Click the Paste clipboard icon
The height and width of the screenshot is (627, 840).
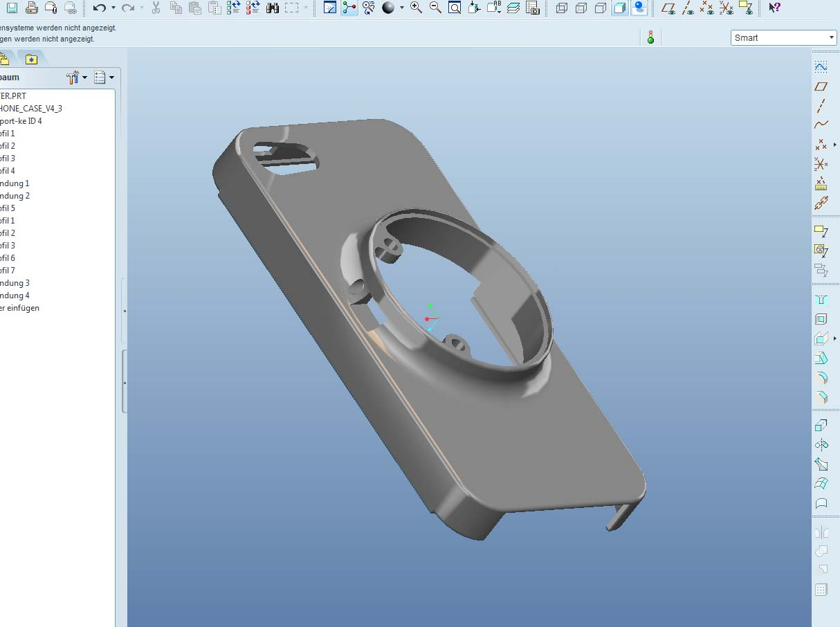[195, 8]
